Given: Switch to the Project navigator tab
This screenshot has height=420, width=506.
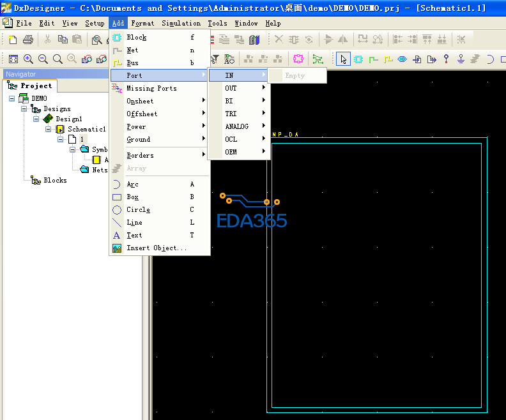Looking at the screenshot, I should click(x=30, y=86).
